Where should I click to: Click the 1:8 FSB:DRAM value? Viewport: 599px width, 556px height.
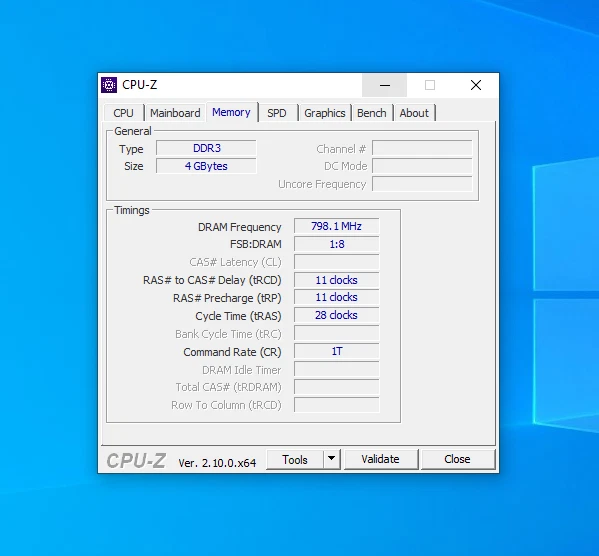[337, 244]
